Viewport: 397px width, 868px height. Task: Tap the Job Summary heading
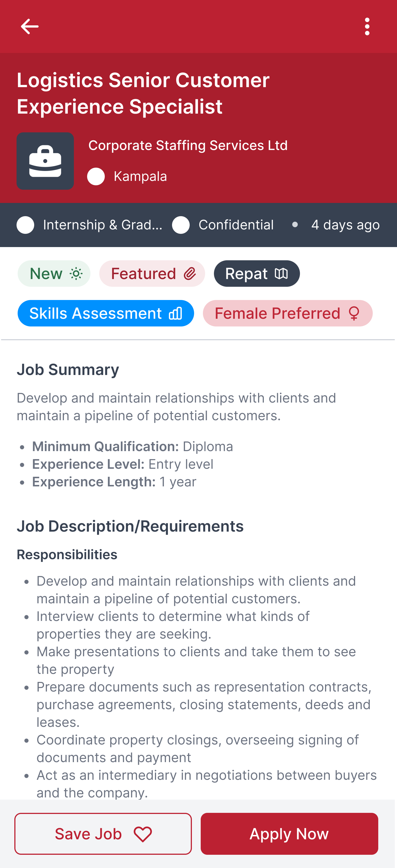[68, 370]
